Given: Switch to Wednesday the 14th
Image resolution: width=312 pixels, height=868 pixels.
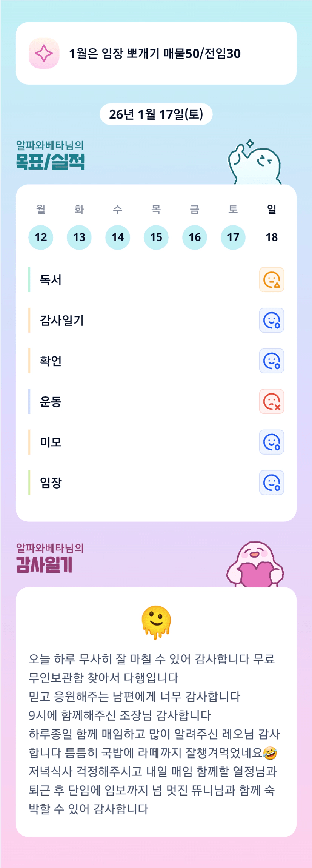Looking at the screenshot, I should click(x=118, y=237).
